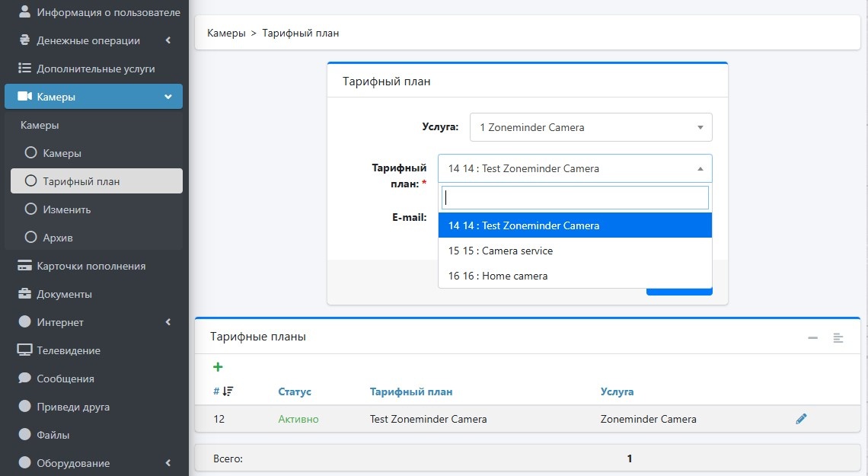Screen dimensions: 868x476
Task: Click the speech bubble icon beside Сообщения
Action: pos(24,378)
